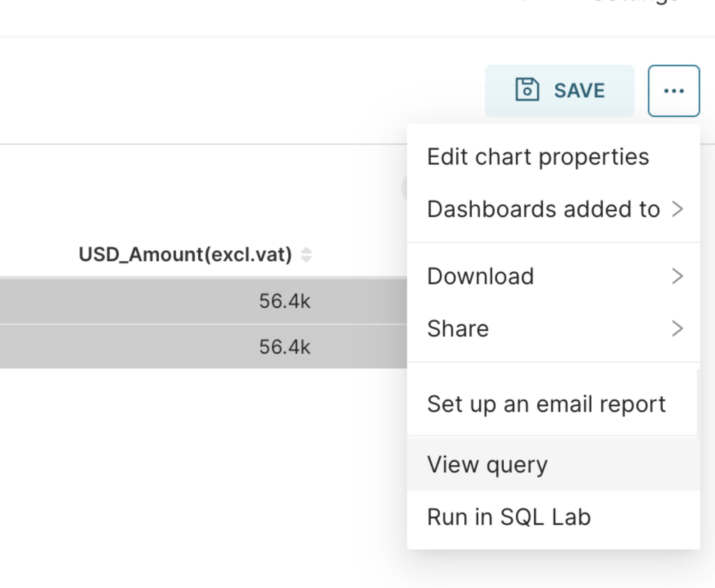Select the second 56.4k table cell
715x588 pixels.
(x=285, y=347)
